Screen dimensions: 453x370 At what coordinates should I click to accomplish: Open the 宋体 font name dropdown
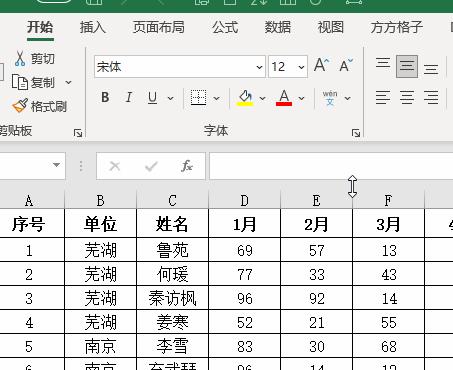tap(259, 67)
